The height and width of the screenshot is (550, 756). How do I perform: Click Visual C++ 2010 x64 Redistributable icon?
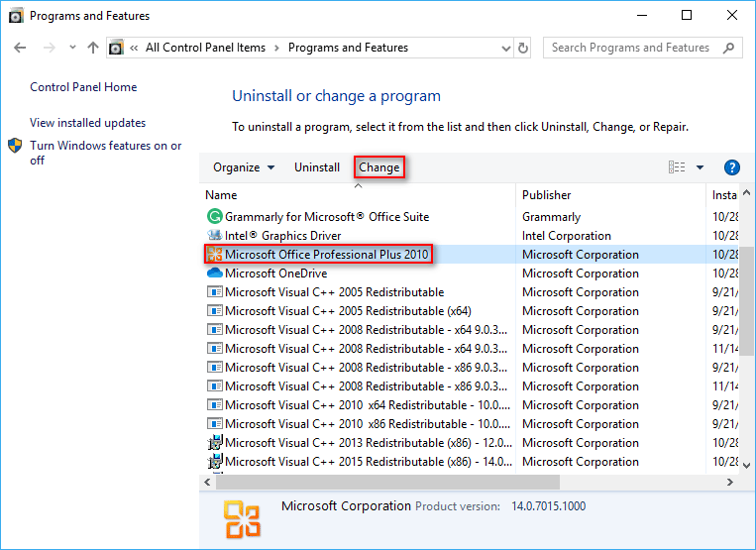point(215,405)
